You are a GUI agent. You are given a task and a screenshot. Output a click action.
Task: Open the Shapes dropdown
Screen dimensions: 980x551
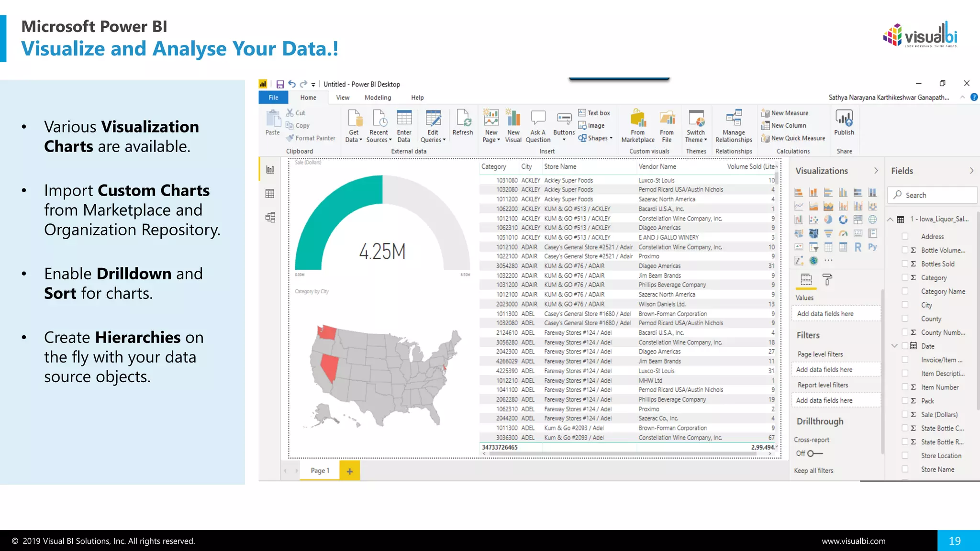tap(595, 138)
